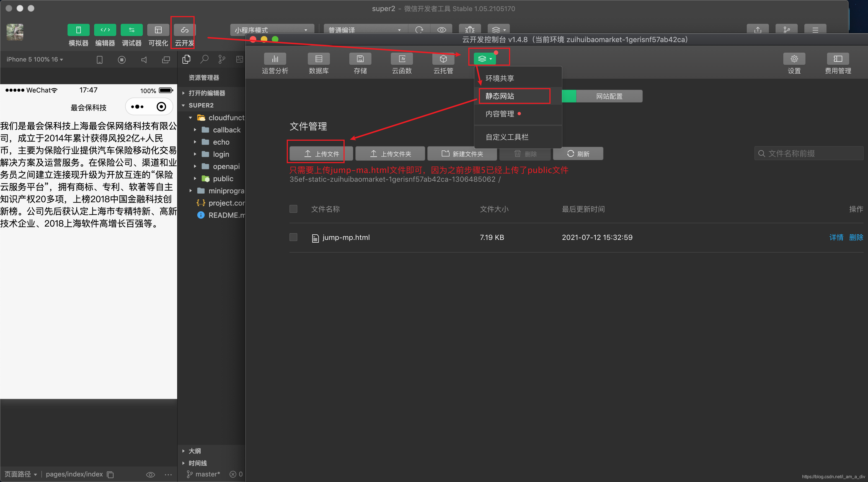868x482 pixels.
Task: Click the detach simulator window icon
Action: [166, 60]
